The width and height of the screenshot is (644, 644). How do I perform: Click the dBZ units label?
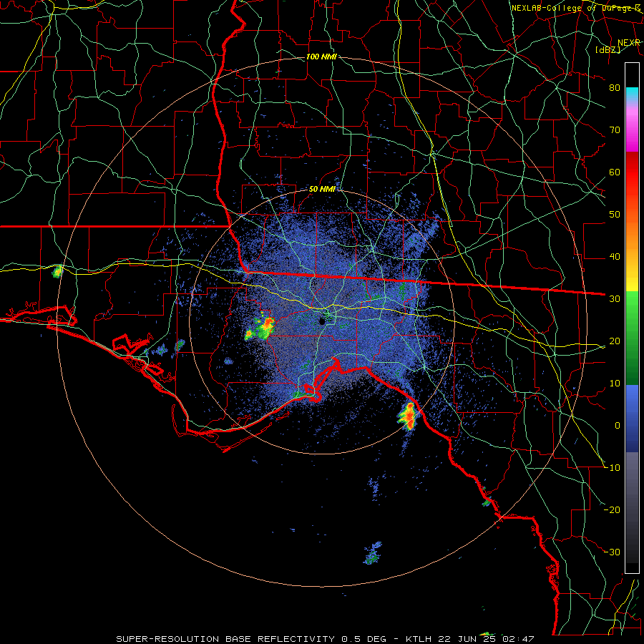coord(608,49)
